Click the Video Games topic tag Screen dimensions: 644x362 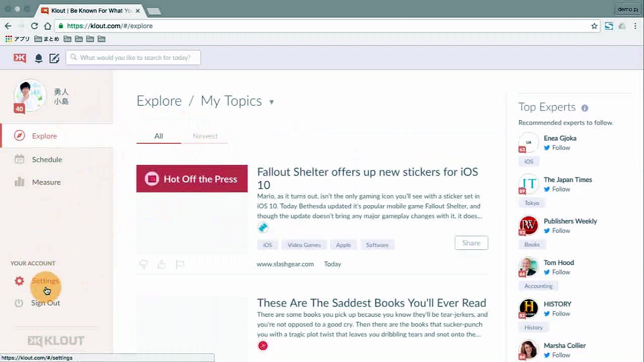[304, 245]
